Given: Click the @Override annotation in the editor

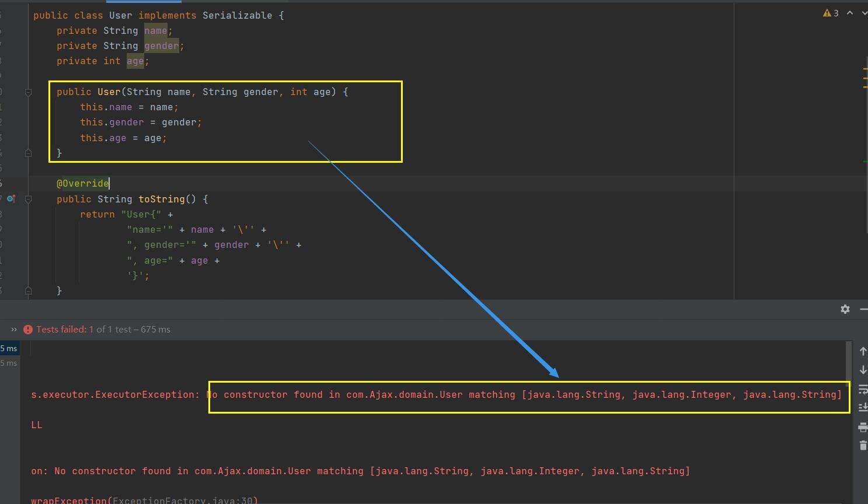Looking at the screenshot, I should click(82, 184).
